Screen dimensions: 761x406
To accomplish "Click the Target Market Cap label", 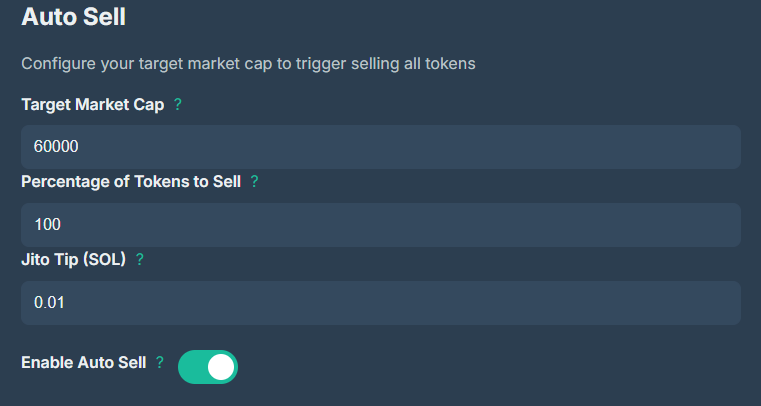I will pyautogui.click(x=92, y=104).
